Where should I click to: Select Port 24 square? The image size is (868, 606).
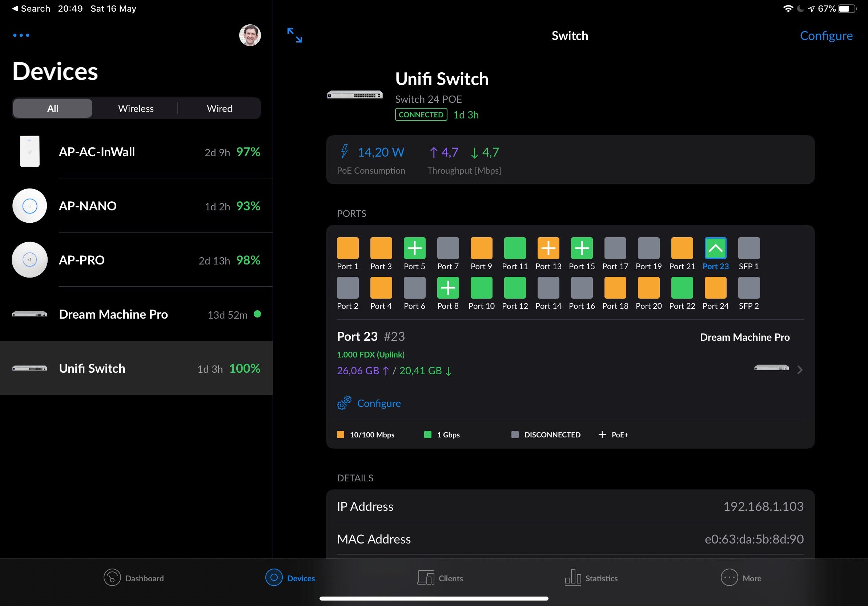(716, 288)
